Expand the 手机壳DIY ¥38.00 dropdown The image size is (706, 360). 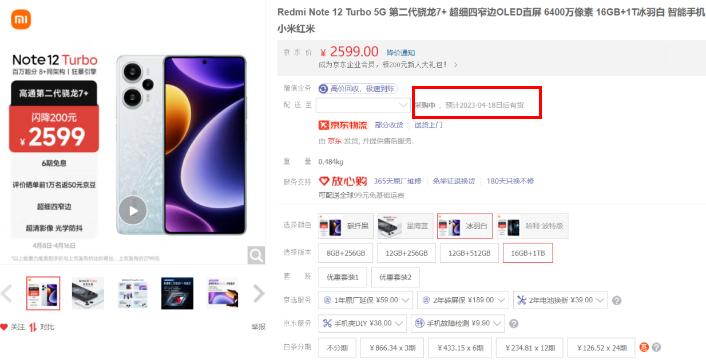tap(362, 324)
